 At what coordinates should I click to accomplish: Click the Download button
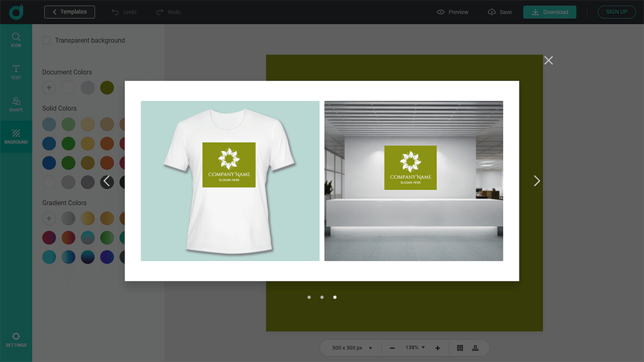point(550,12)
